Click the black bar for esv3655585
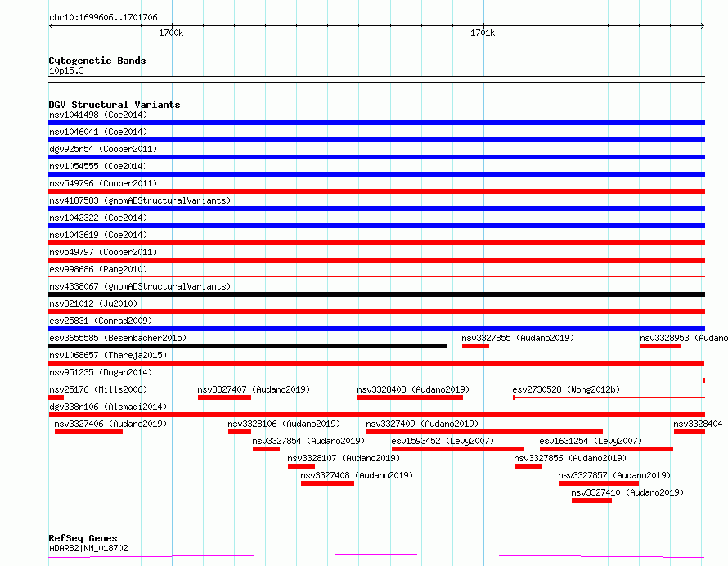The width and height of the screenshot is (728, 566). click(x=248, y=346)
